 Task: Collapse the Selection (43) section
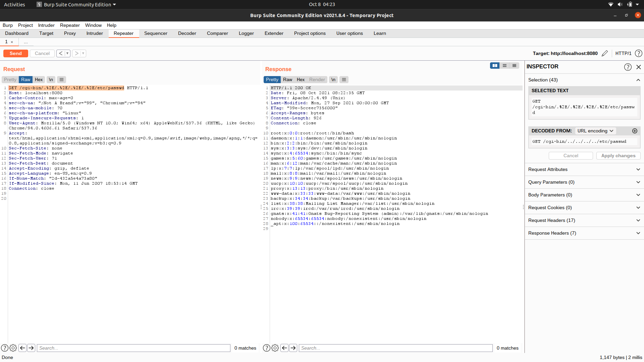638,80
